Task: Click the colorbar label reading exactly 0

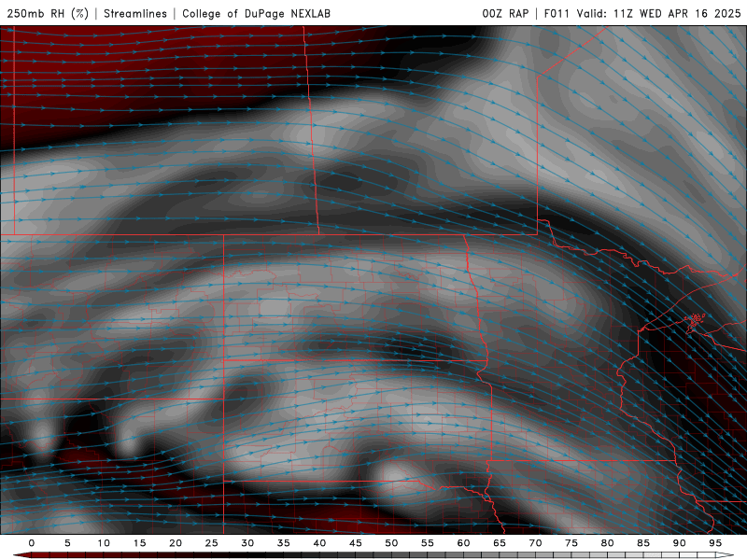Action: [32, 543]
